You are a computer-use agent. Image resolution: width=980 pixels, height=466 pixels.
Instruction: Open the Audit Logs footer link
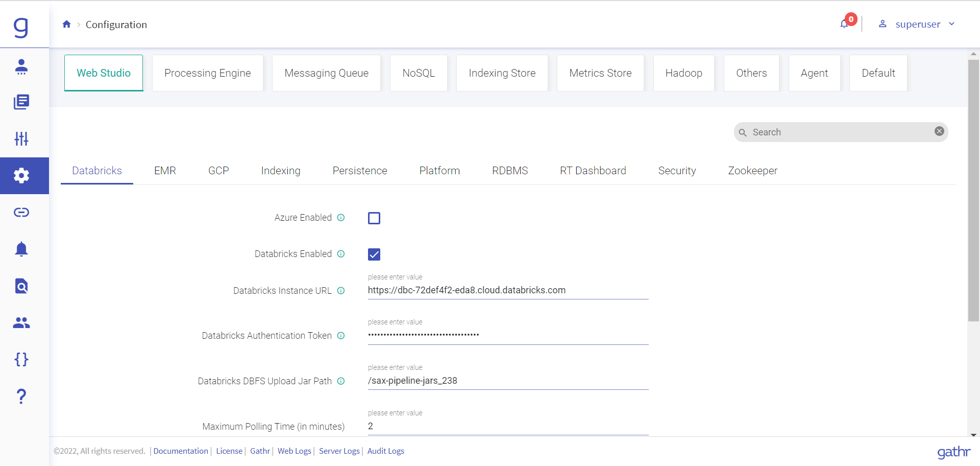(385, 451)
